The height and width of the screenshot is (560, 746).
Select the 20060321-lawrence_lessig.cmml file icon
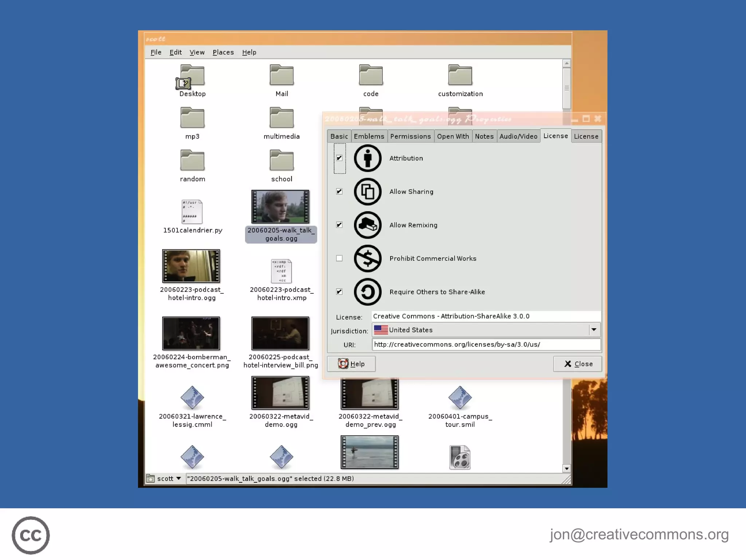192,398
